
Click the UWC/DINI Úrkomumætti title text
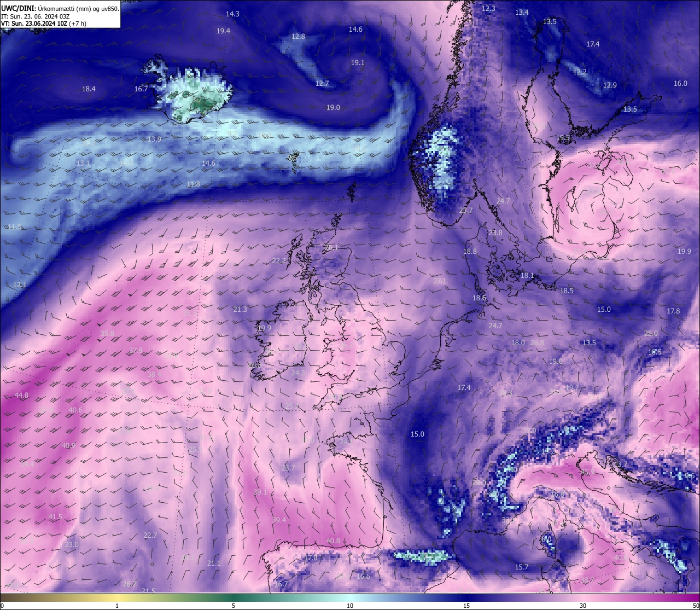click(x=60, y=9)
